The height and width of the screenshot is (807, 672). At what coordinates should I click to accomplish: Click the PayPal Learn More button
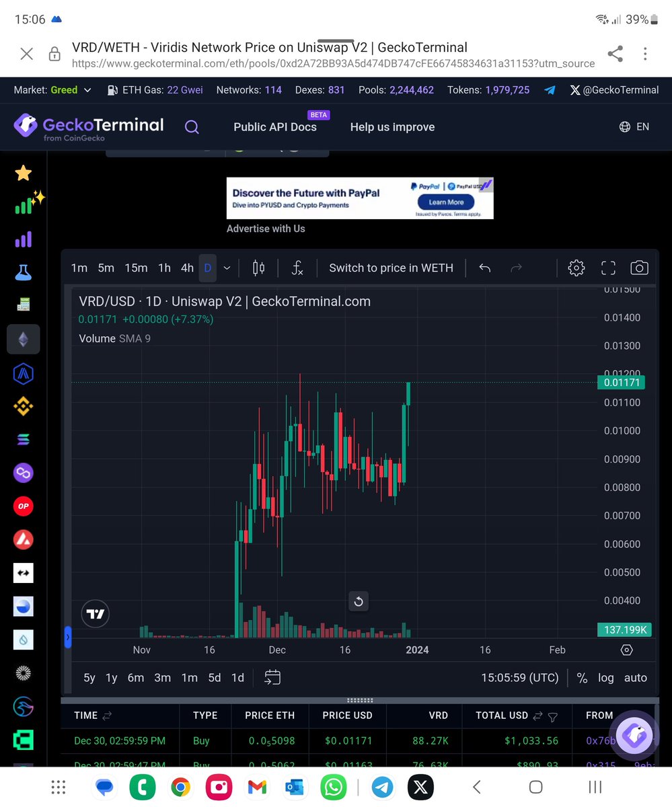[x=446, y=202]
